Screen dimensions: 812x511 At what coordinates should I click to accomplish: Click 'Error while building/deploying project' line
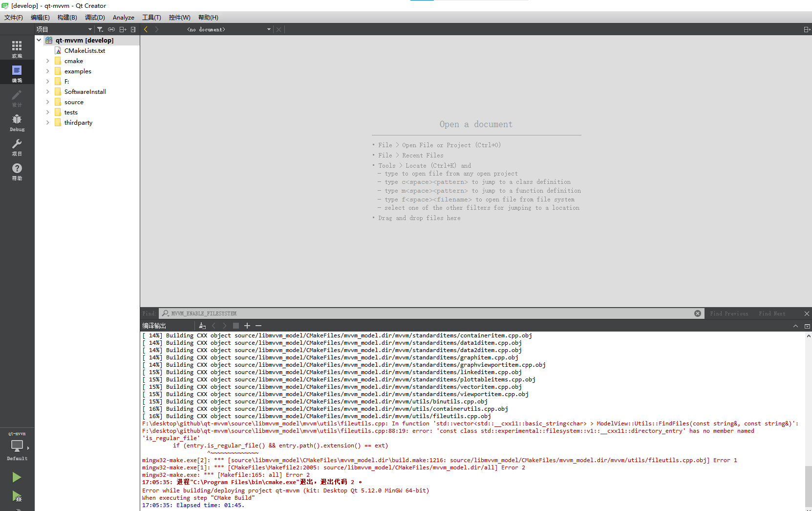pyautogui.click(x=285, y=490)
